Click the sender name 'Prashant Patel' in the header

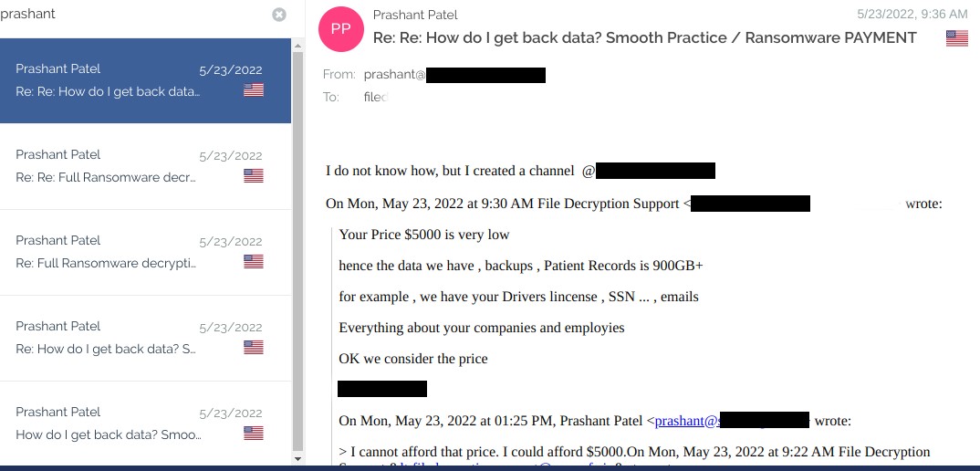[415, 15]
